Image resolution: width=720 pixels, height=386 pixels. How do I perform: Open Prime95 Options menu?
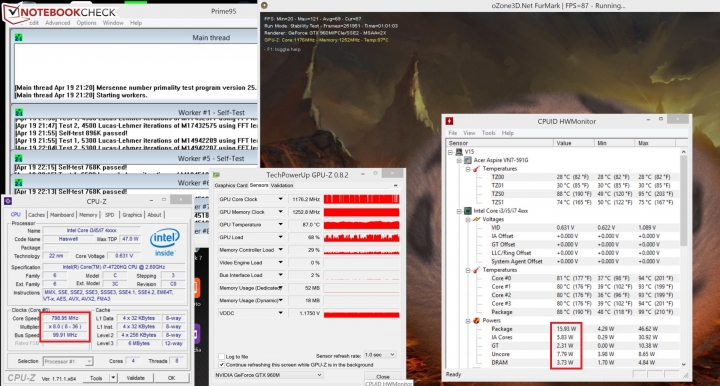coord(86,23)
